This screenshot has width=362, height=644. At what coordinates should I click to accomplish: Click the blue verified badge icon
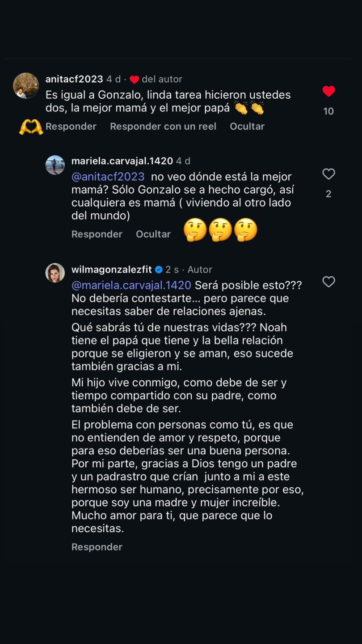(159, 270)
